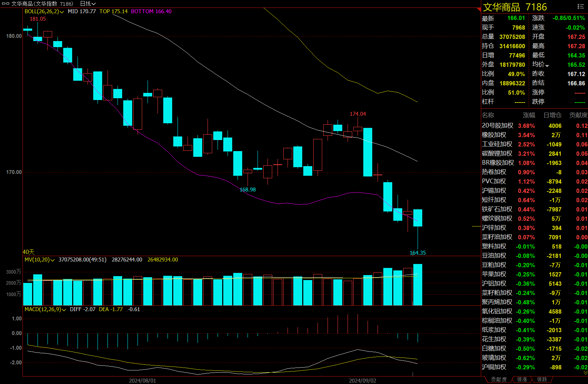The width and height of the screenshot is (588, 384).
Task: Expand the MACD(12,26,9) indicator dropdown
Action: tap(64, 310)
